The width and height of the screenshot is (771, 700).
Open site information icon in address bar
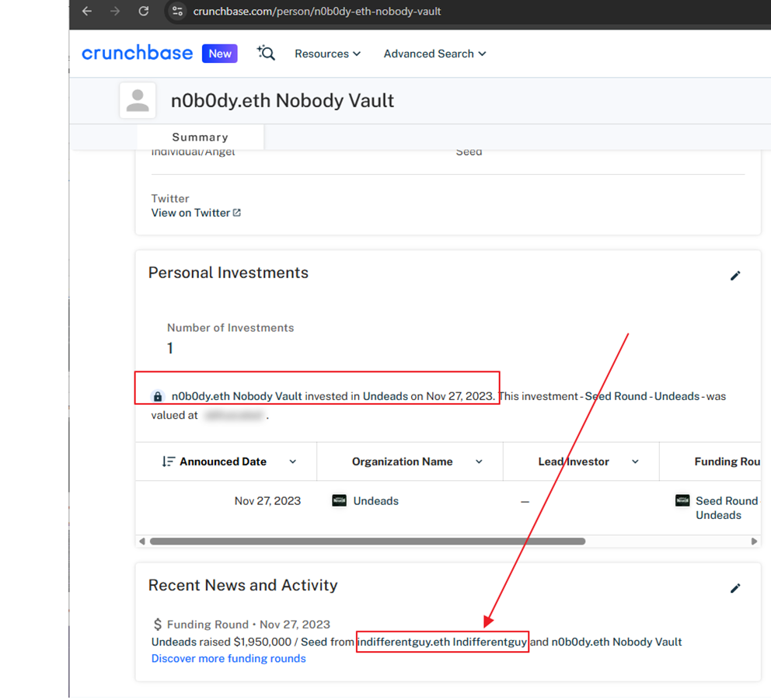[177, 11]
